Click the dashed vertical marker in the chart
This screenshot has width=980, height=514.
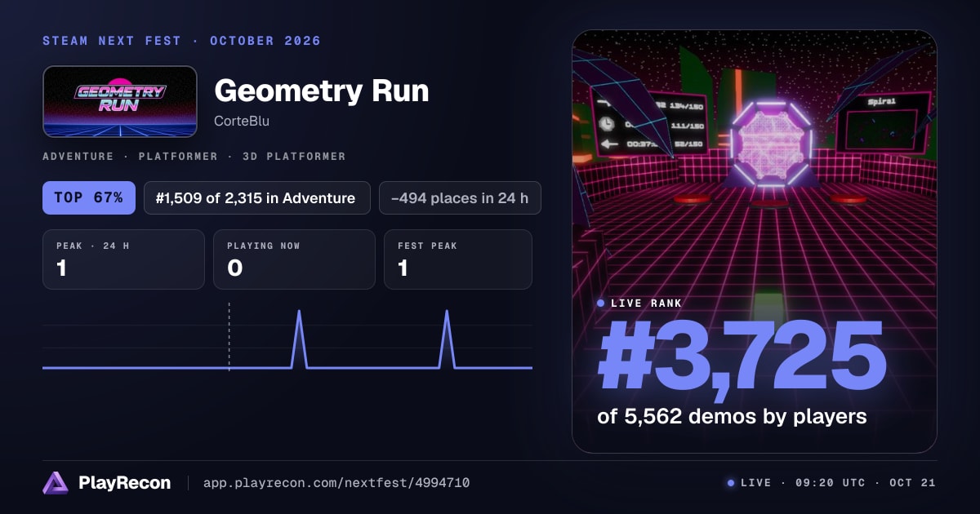tap(229, 337)
